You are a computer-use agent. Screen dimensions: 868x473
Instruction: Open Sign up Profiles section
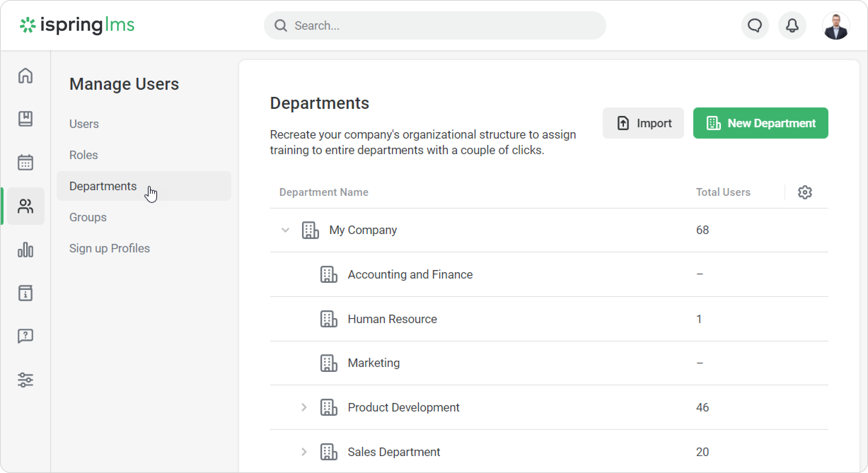110,248
